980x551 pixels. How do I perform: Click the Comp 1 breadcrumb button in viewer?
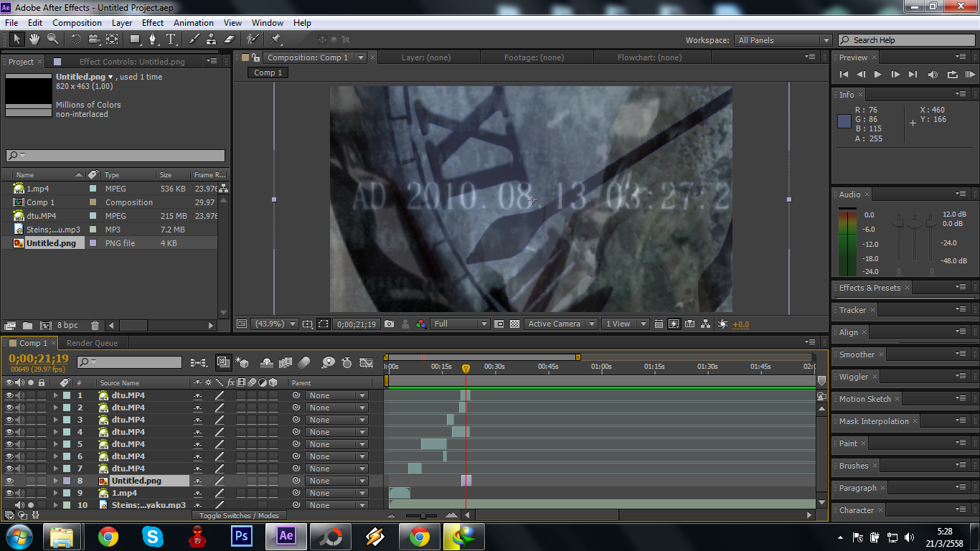[x=268, y=72]
